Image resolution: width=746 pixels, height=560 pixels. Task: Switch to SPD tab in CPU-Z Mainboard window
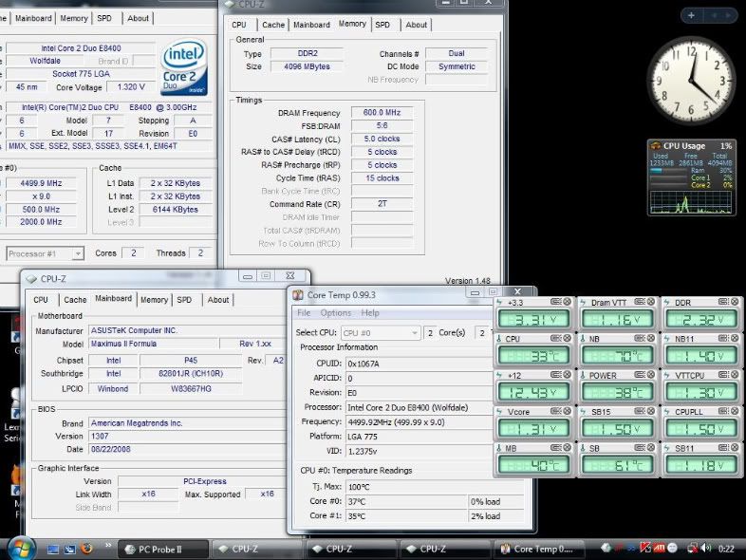[184, 300]
